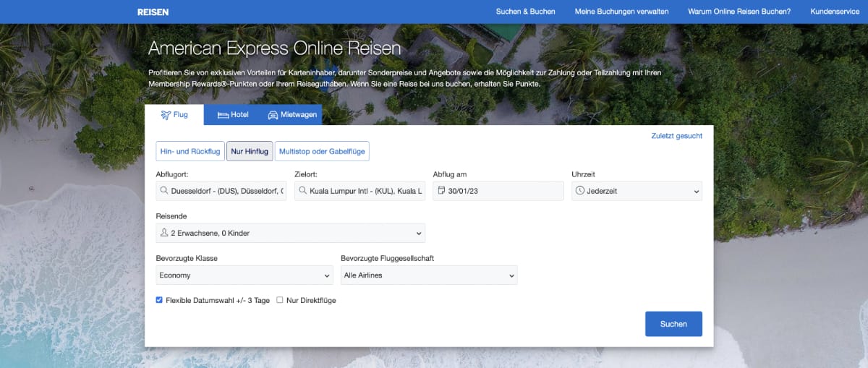The image size is (868, 368).
Task: Click the REISEN logo
Action: (x=153, y=12)
